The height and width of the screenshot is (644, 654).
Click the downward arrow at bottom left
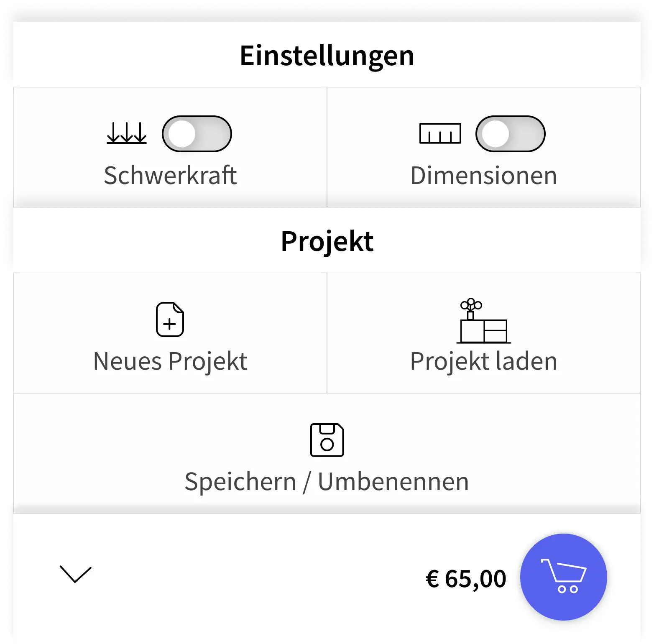76,575
